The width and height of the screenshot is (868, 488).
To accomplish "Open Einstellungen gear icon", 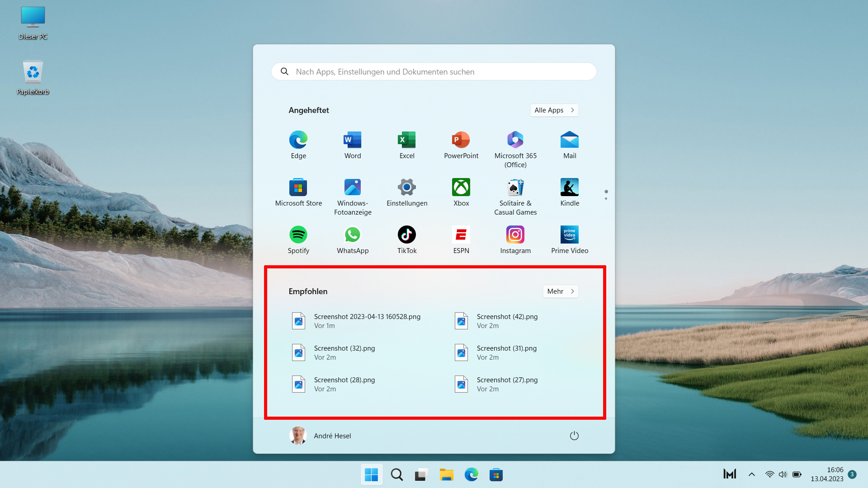I will pyautogui.click(x=407, y=188).
